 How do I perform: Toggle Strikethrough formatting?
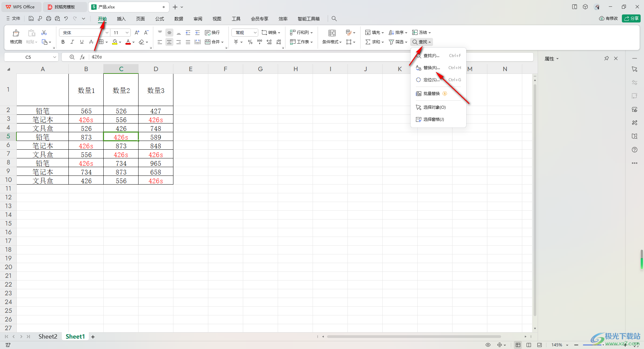point(91,42)
